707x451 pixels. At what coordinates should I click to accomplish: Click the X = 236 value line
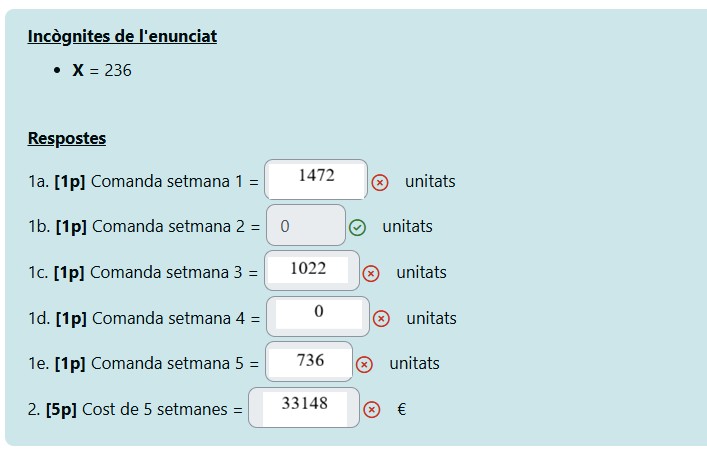point(102,70)
